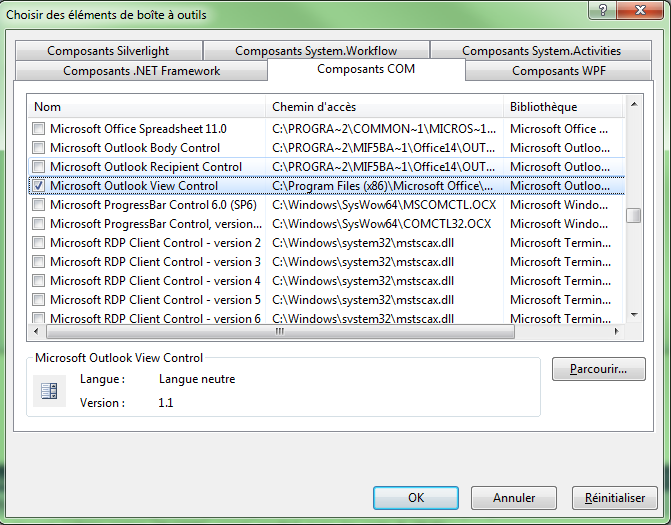Select Microsoft RDP Client Control - version 4 name

point(155,281)
